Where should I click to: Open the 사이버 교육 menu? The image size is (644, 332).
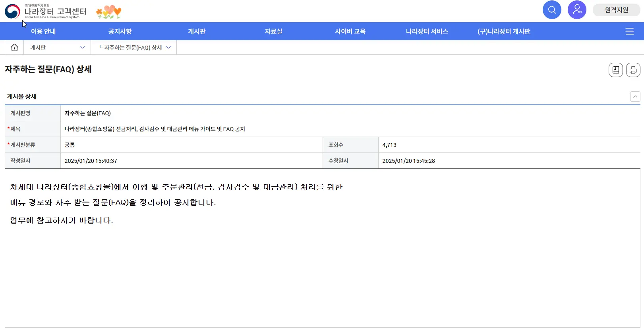pos(350,31)
